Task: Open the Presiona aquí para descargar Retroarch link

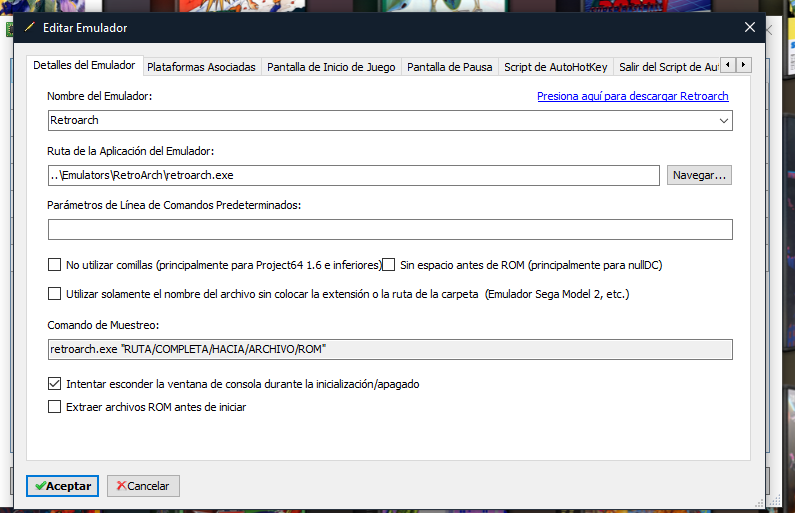Action: coord(633,96)
